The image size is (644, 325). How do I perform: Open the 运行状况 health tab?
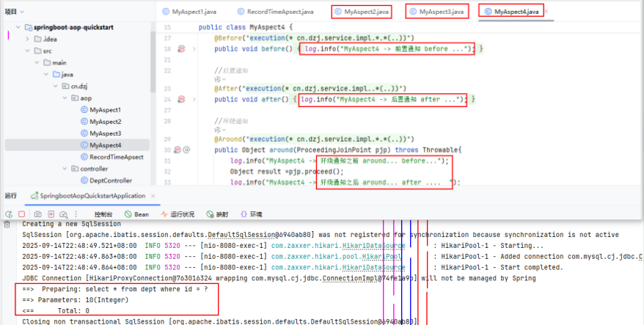point(178,214)
